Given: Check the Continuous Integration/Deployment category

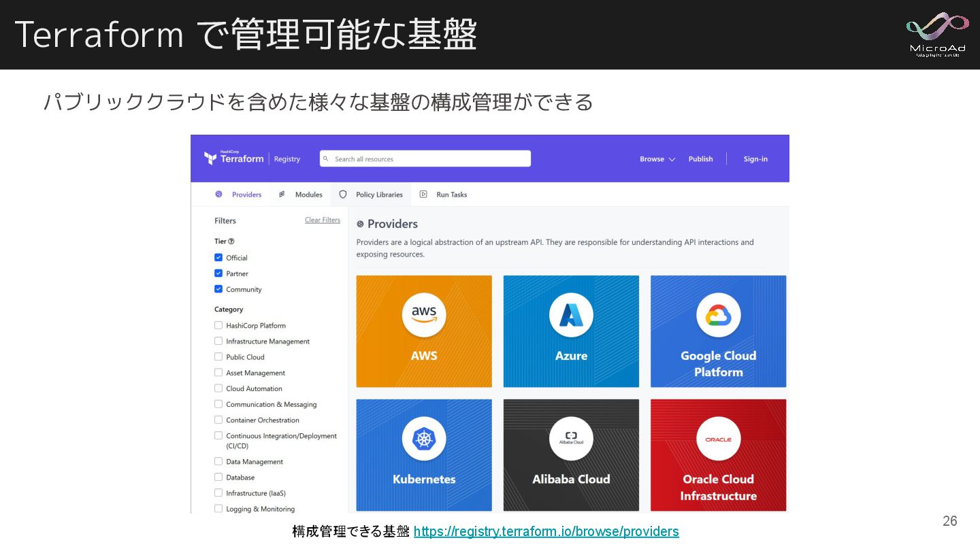Looking at the screenshot, I should [x=218, y=435].
